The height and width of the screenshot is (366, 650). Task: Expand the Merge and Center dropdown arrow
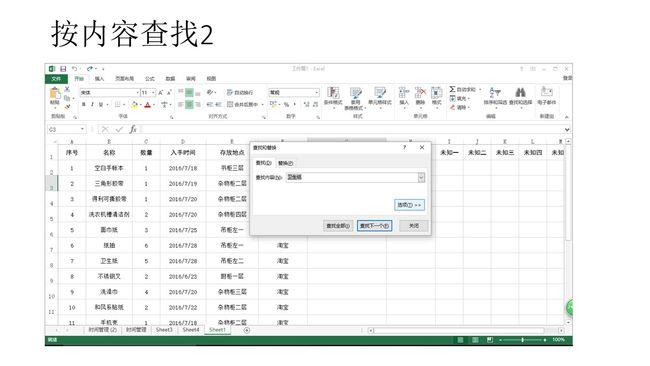click(262, 105)
